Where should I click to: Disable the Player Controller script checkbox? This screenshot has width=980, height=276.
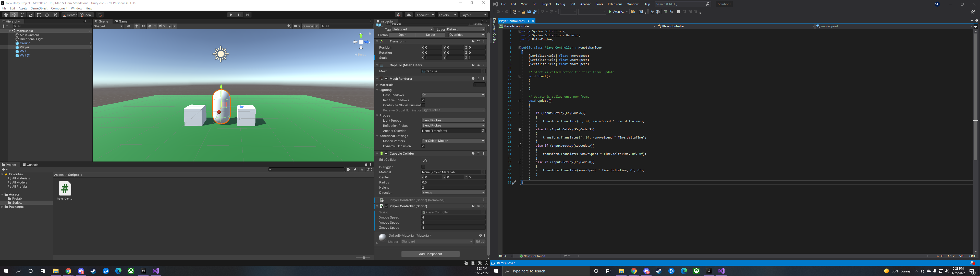click(387, 206)
